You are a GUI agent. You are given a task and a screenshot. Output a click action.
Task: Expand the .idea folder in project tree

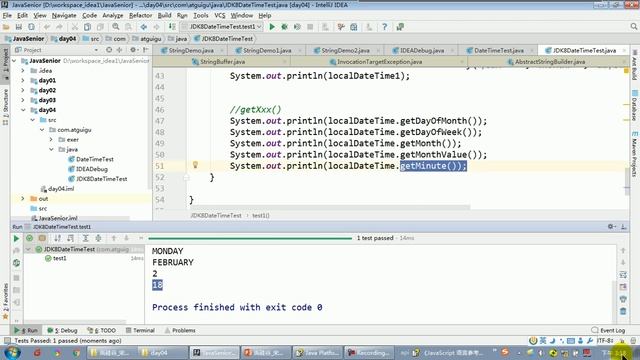tap(23, 71)
